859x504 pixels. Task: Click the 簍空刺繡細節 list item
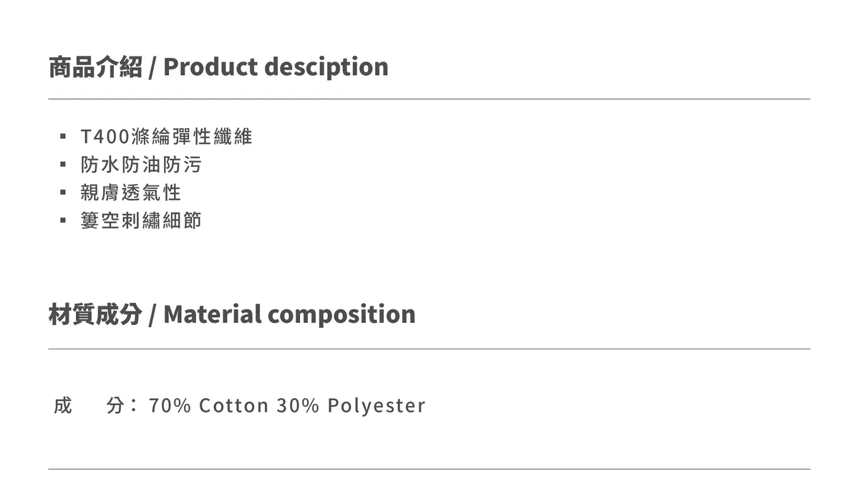pos(141,220)
